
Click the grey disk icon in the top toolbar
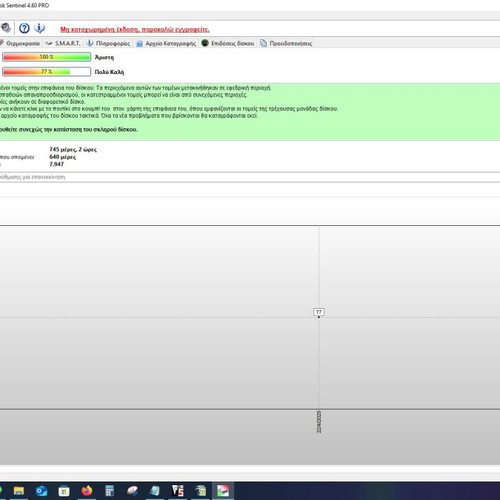[x=5, y=28]
